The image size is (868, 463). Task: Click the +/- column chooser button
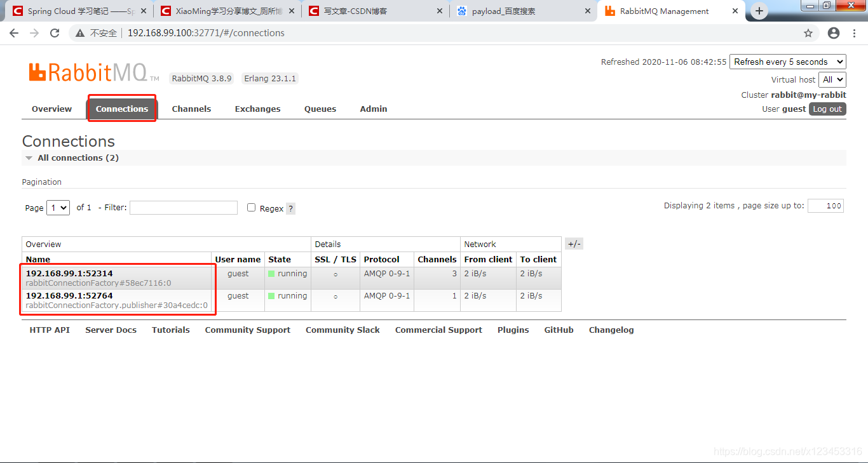coord(574,244)
